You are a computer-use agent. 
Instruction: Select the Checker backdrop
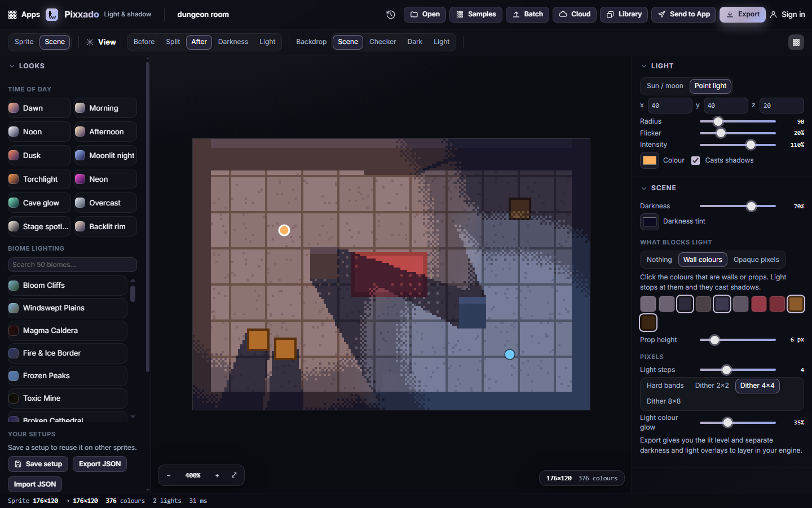coord(382,42)
